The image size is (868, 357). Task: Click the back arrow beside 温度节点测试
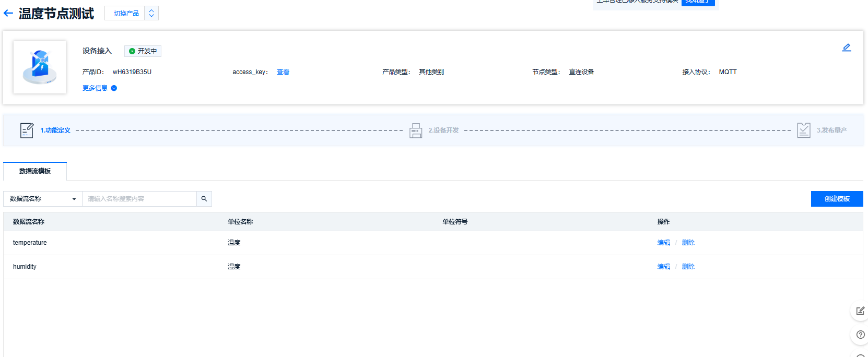8,14
